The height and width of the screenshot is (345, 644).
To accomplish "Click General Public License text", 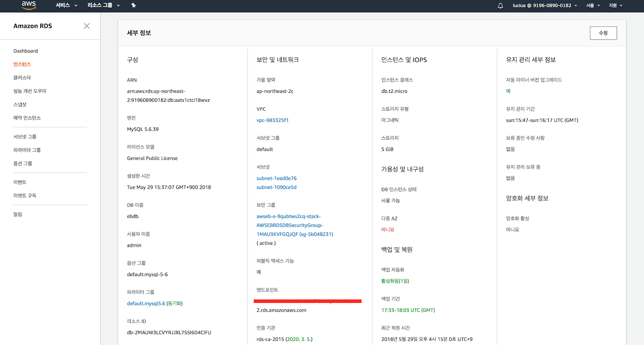I will tap(152, 158).
